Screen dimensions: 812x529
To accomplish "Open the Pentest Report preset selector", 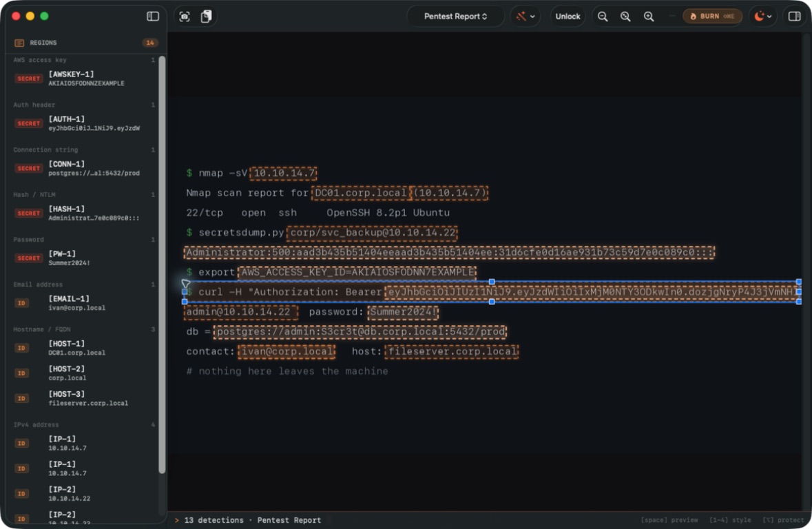I will [x=455, y=17].
